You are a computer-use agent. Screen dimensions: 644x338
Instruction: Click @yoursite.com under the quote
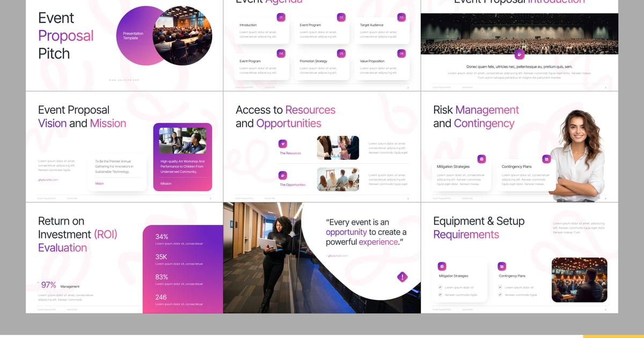pos(338,255)
